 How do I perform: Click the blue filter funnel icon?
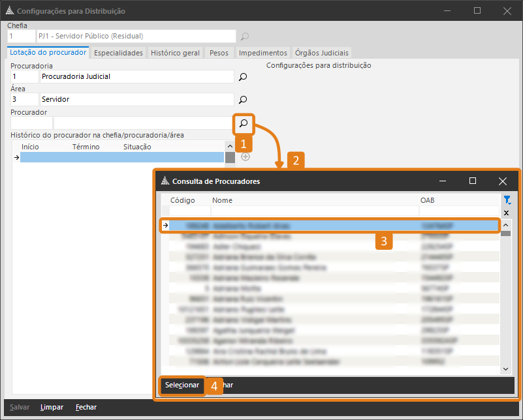click(x=507, y=200)
